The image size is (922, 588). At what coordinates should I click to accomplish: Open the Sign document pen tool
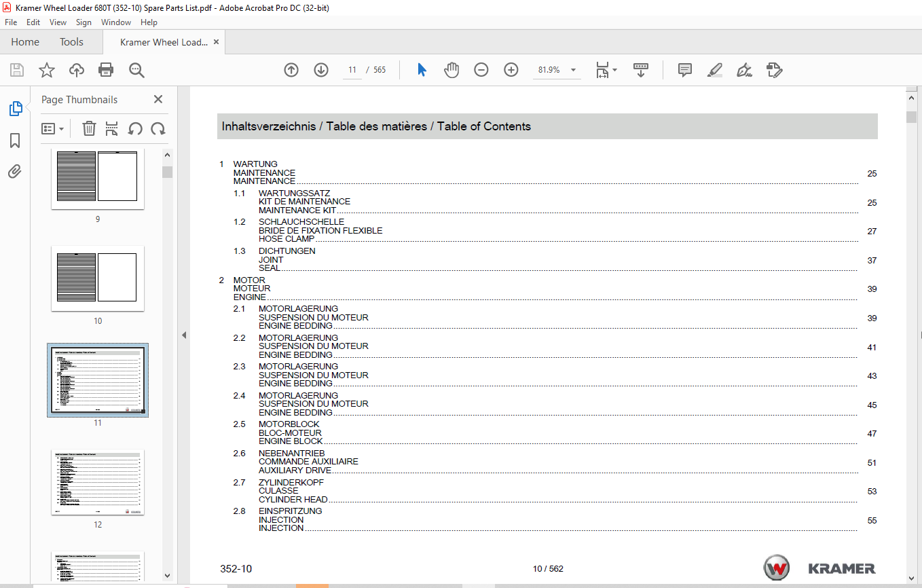point(744,70)
